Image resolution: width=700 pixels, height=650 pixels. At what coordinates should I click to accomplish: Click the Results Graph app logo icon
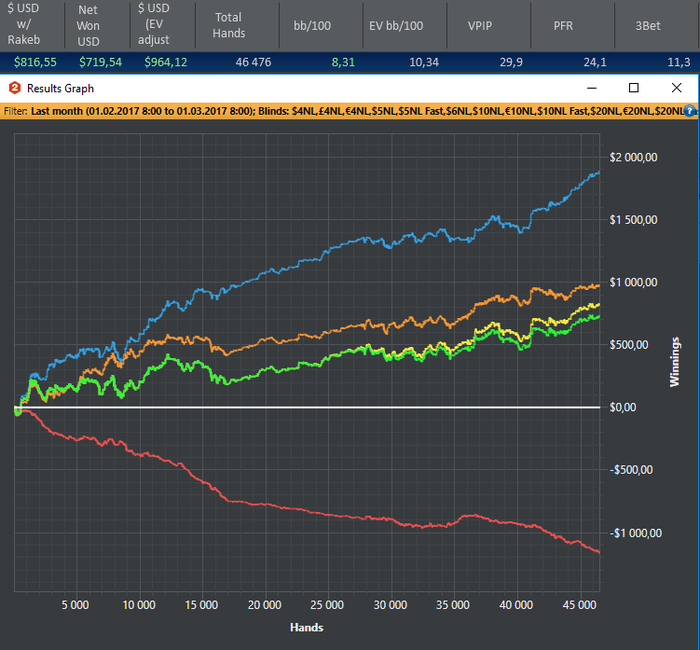15,88
